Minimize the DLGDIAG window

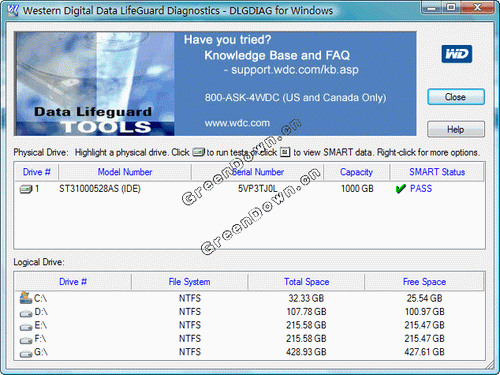point(432,7)
